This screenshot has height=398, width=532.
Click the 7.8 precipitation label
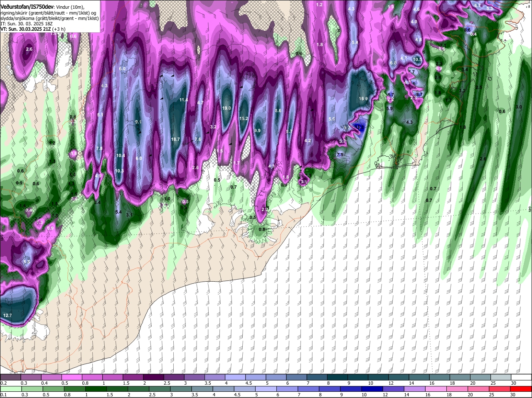pos(99,149)
